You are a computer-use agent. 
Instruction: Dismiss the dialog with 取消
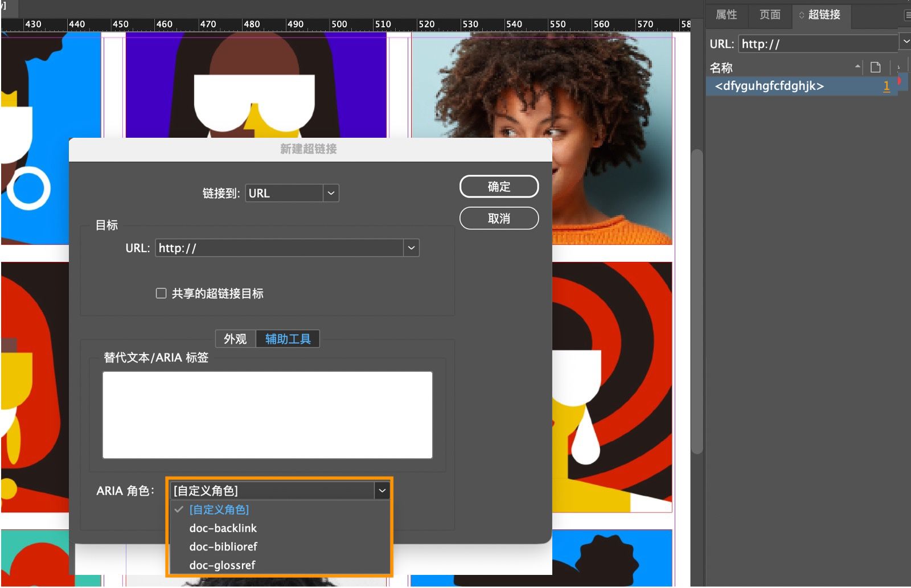tap(499, 218)
